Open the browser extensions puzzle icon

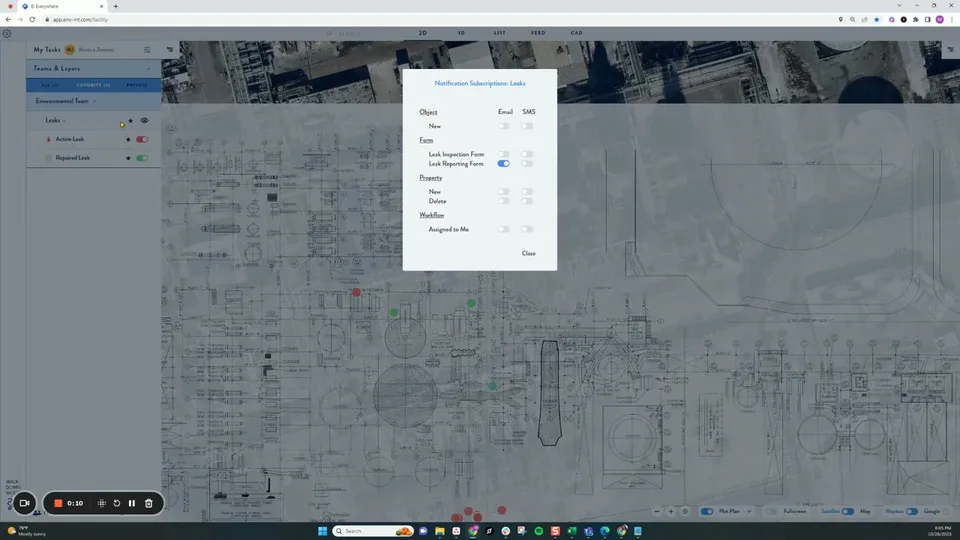916,20
